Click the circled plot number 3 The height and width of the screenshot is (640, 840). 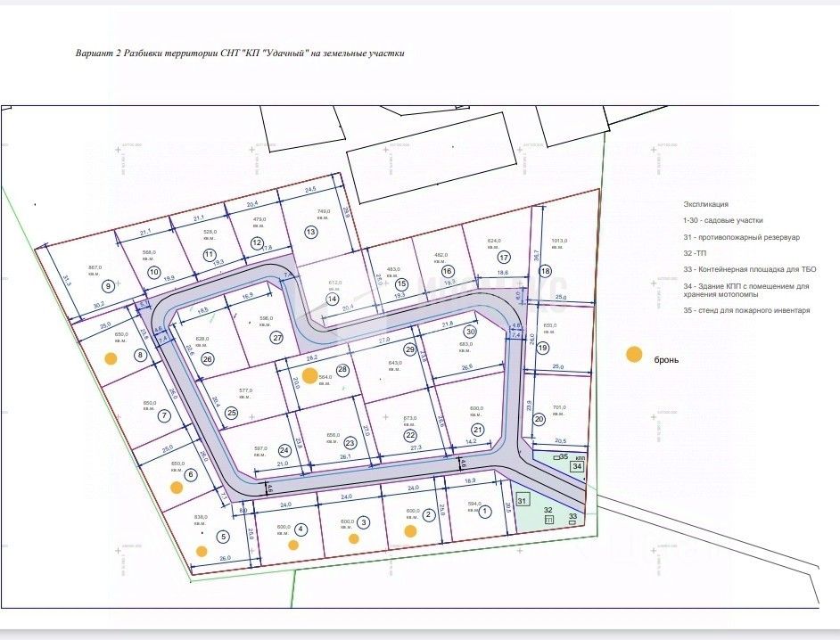pos(363,522)
